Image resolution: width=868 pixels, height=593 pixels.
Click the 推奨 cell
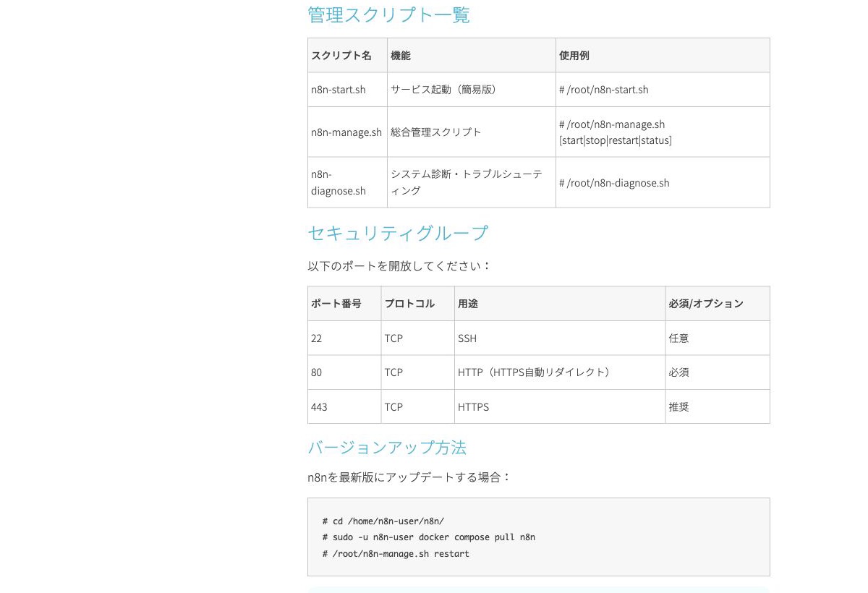[x=718, y=406]
